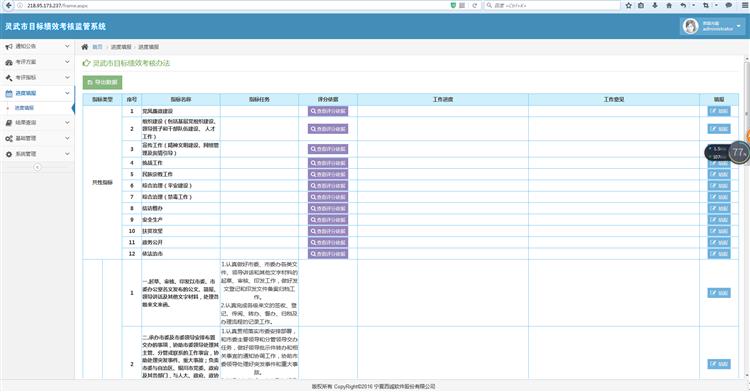The height and width of the screenshot is (392, 750).
Task: Click the browser reload icon
Action: (x=474, y=5)
